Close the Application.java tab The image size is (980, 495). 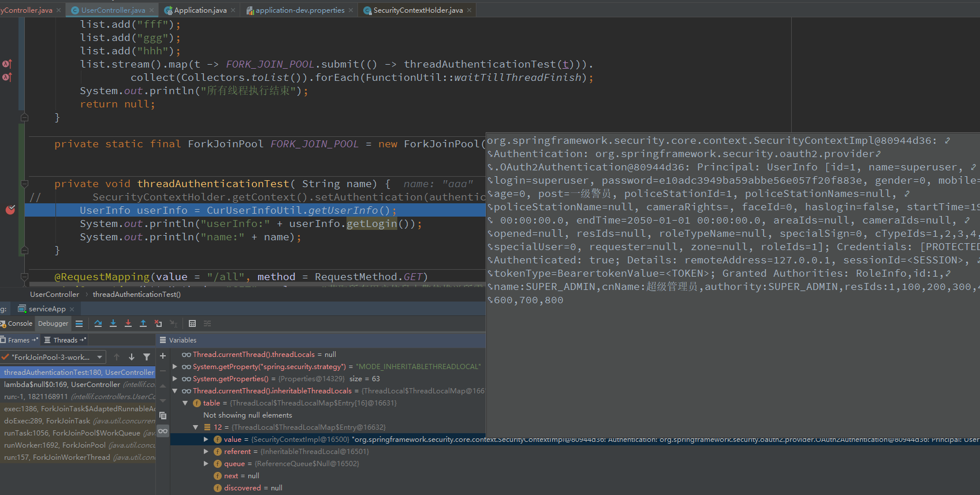pyautogui.click(x=233, y=10)
